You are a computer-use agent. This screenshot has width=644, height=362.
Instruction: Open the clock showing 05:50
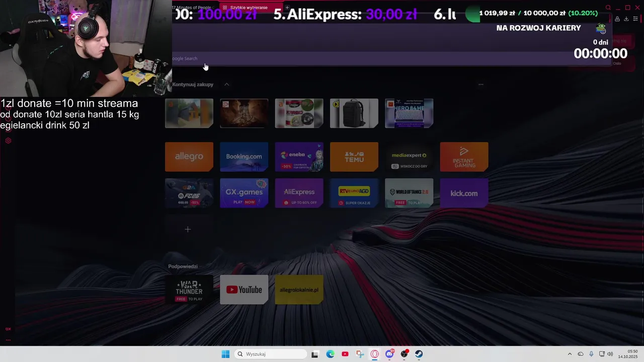click(x=628, y=354)
